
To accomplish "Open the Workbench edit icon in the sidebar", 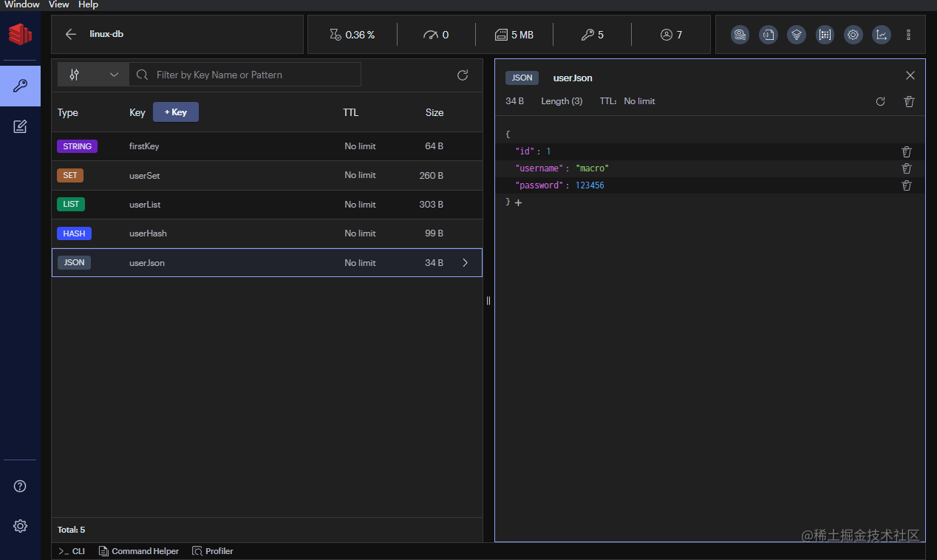I will click(20, 126).
